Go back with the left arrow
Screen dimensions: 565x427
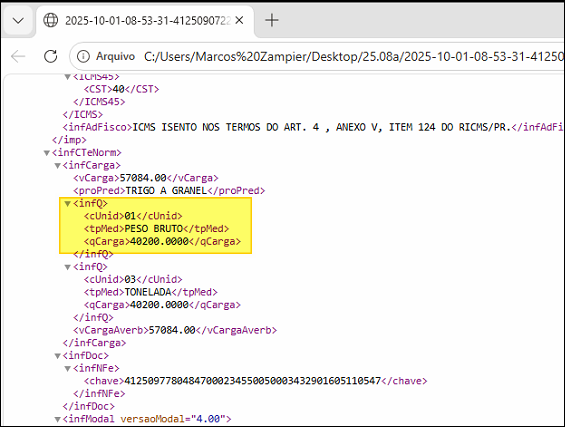pos(18,56)
